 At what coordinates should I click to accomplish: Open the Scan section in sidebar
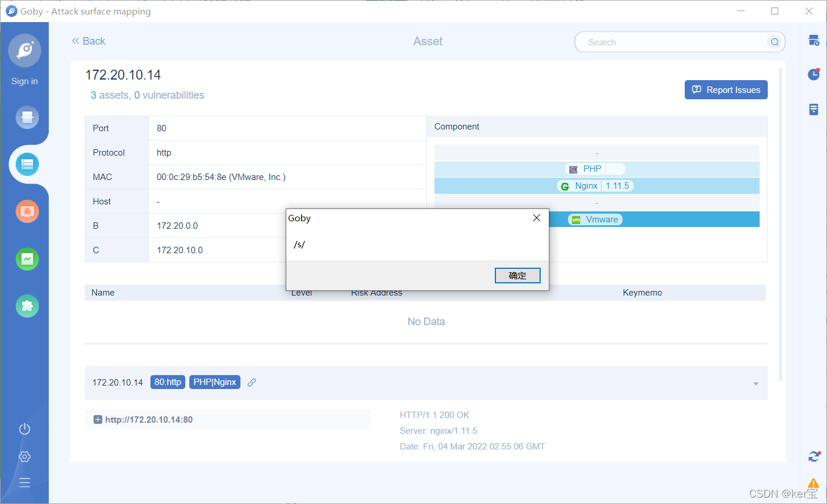pyautogui.click(x=27, y=118)
